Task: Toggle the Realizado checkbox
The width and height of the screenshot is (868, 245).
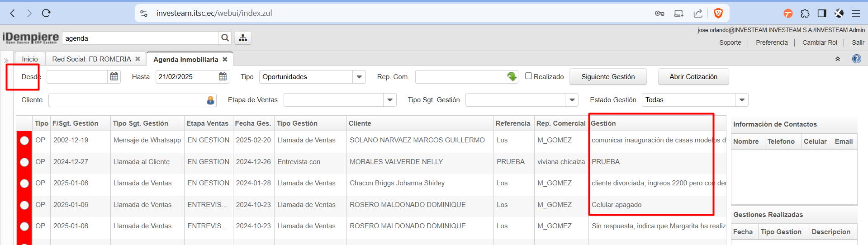Action: 528,76
